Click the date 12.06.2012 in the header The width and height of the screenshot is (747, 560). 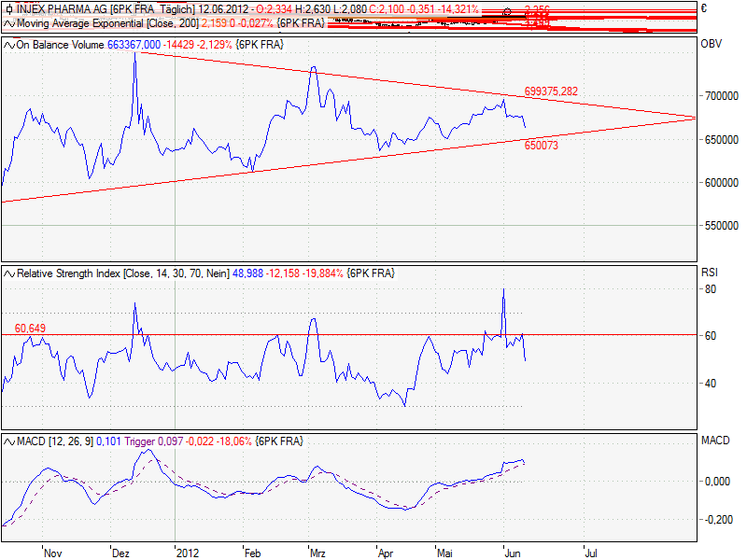click(223, 9)
